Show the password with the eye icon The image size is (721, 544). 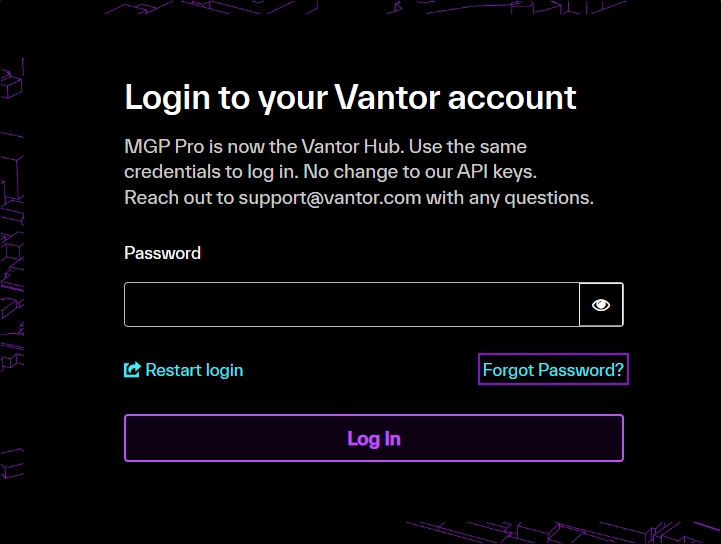click(601, 305)
